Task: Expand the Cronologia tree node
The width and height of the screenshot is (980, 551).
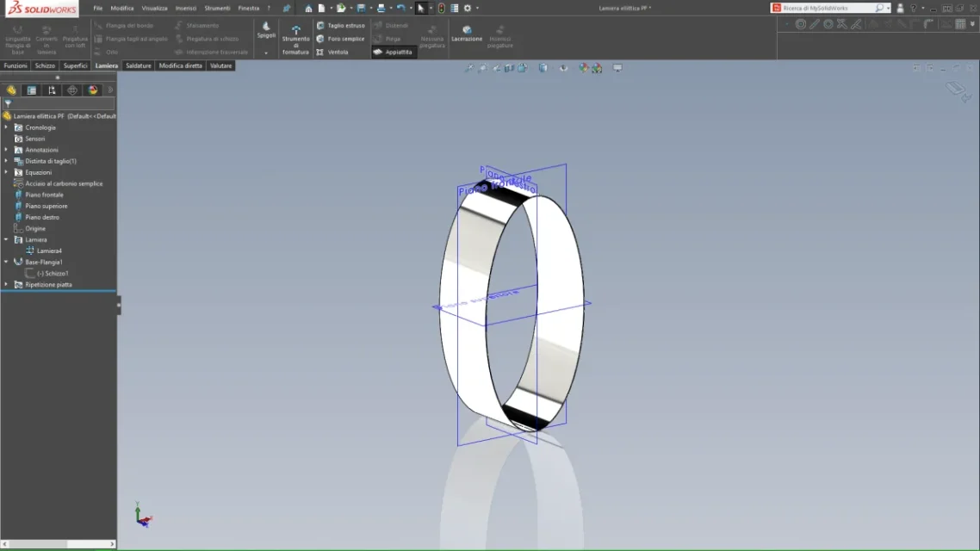Action: [6, 127]
